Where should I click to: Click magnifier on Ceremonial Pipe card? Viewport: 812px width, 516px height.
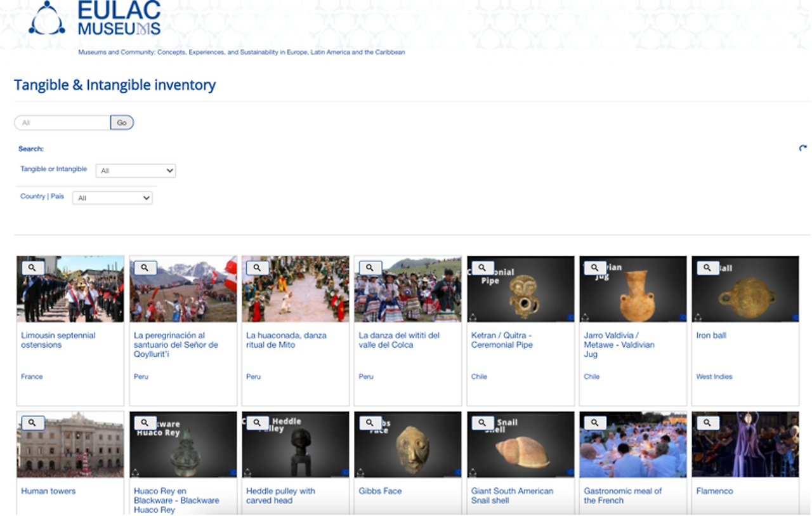[482, 268]
